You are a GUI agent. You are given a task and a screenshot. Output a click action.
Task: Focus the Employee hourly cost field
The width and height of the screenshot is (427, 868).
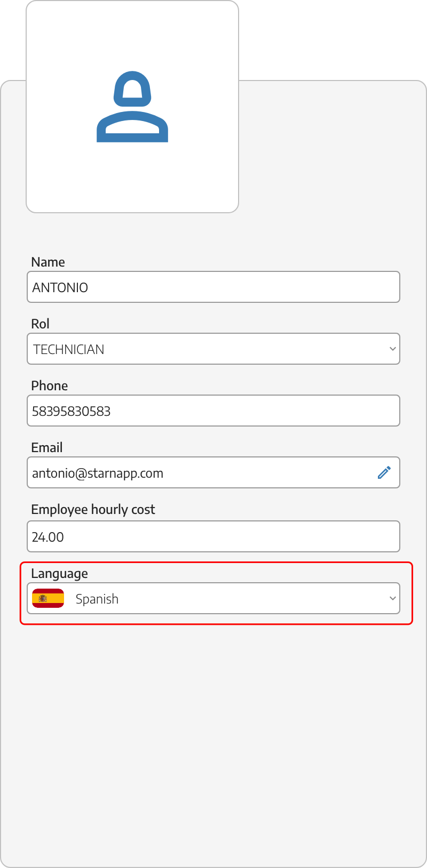click(x=213, y=536)
